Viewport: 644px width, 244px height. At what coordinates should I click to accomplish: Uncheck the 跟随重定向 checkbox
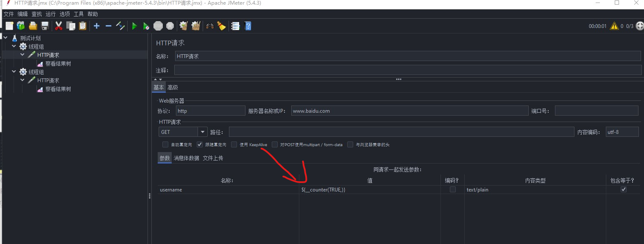(x=200, y=144)
